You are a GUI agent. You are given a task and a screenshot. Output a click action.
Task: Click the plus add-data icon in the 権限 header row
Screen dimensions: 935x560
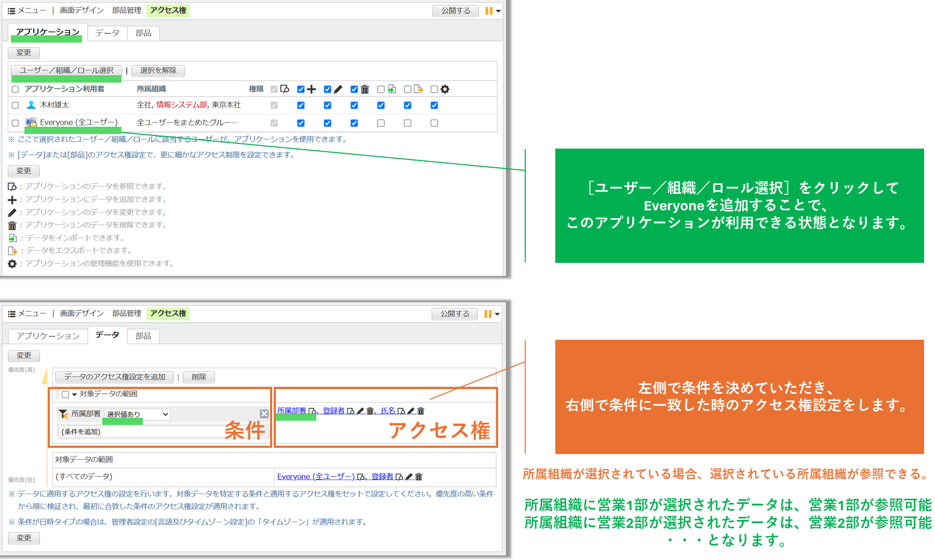pyautogui.click(x=311, y=89)
